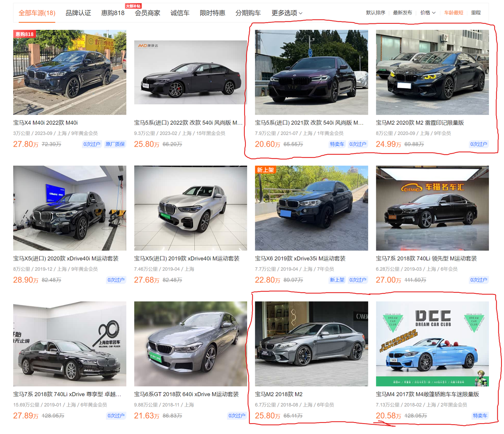Click the 22.80万 price of the X6
The image size is (504, 434).
click(267, 280)
